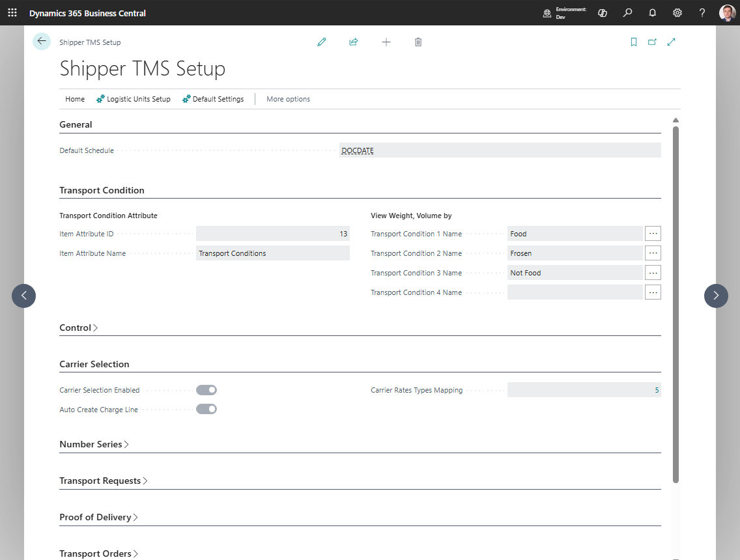Open the DOCDATE default schedule link
This screenshot has width=740, height=560.
357,150
